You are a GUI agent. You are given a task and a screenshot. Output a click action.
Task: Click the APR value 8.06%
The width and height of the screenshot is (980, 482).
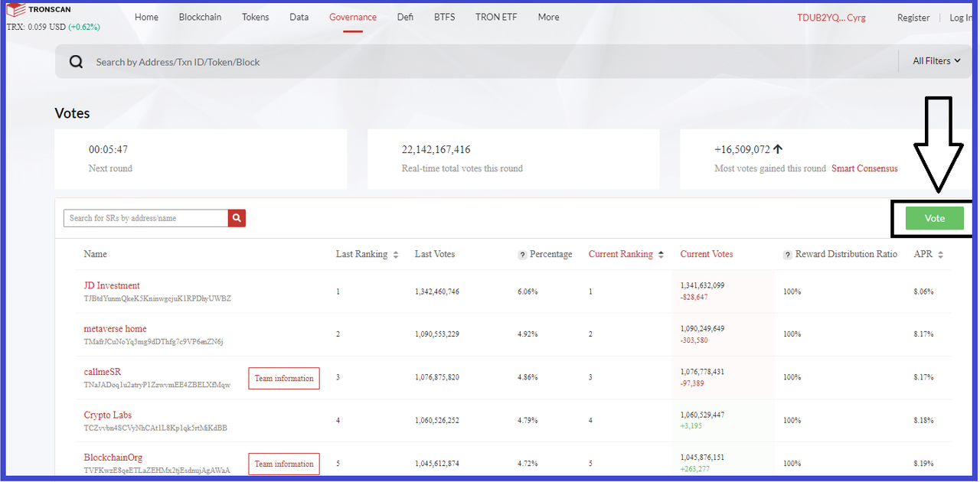[x=924, y=291]
